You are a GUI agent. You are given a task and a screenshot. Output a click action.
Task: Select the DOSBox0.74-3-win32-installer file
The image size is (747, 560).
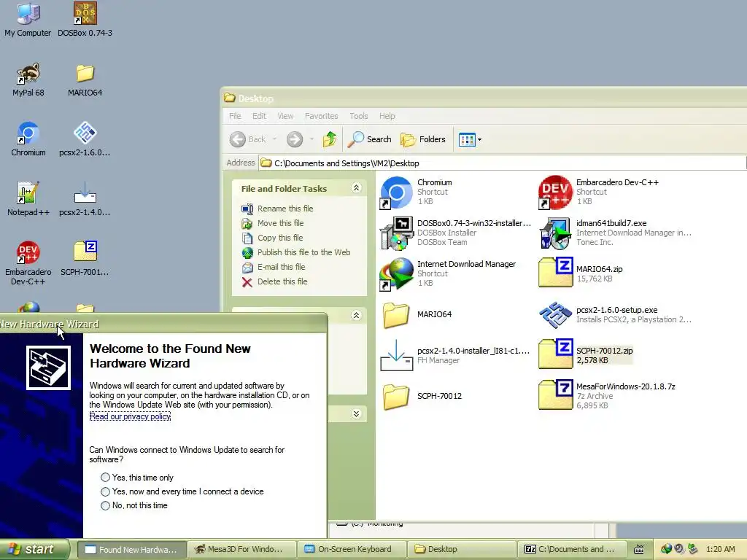(455, 233)
